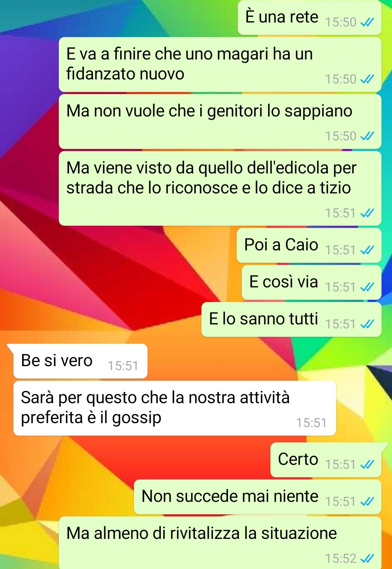This screenshot has width=392, height=569.
Task: Select message about "quello dell'edicola"
Action: (x=220, y=188)
